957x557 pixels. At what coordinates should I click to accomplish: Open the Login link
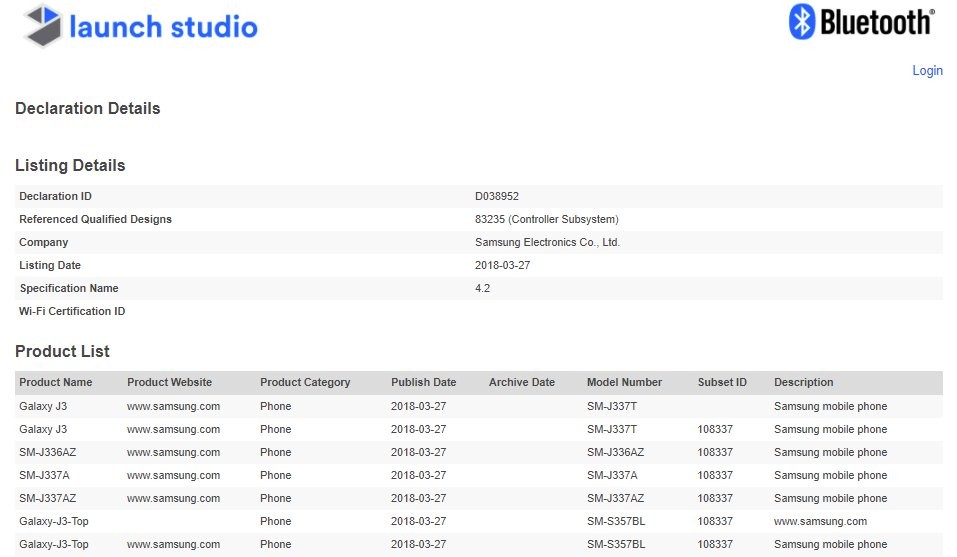[x=927, y=70]
